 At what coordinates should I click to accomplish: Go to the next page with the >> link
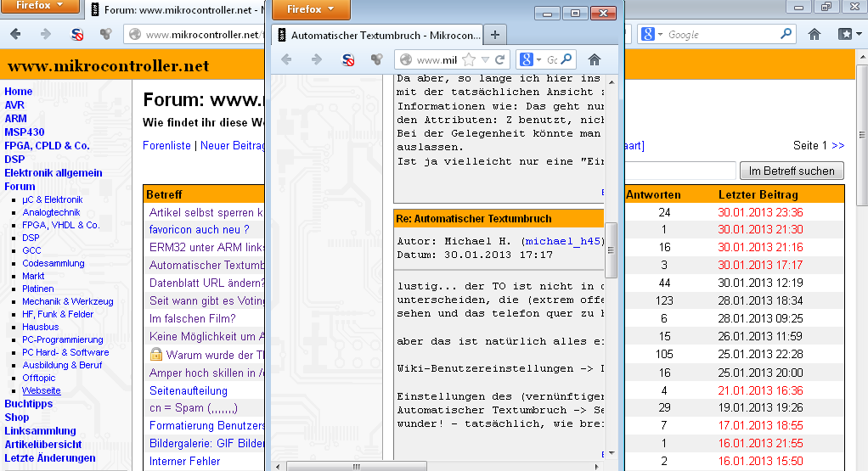pyautogui.click(x=838, y=145)
